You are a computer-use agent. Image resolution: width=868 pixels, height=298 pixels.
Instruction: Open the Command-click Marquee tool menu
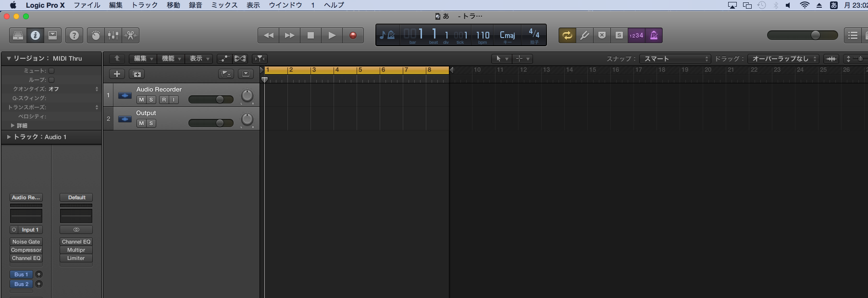tap(522, 59)
